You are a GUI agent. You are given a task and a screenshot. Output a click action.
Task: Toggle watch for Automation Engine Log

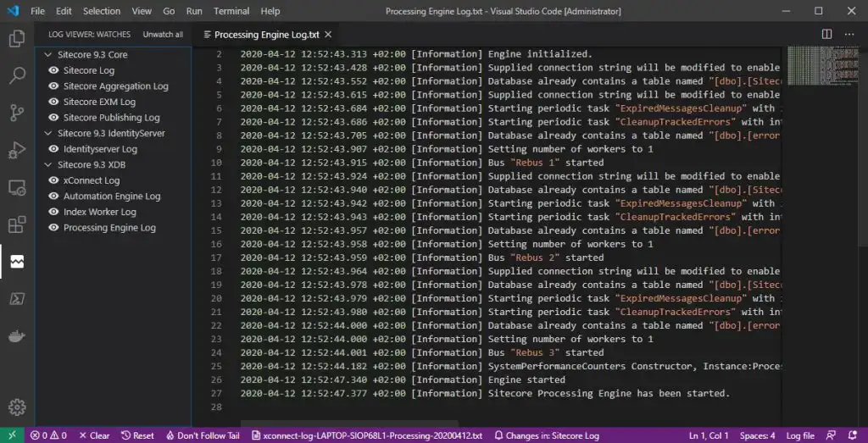click(53, 196)
